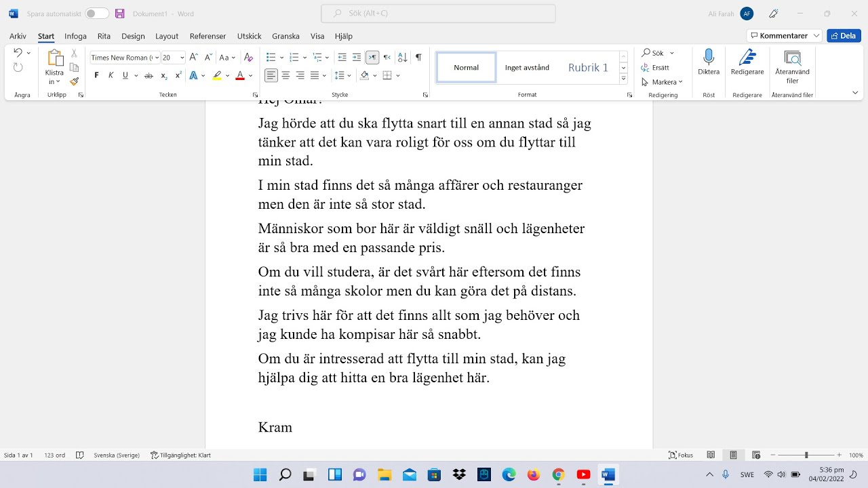This screenshot has height=488, width=868.
Task: Clear all formatting eraser icon
Action: pos(248,58)
